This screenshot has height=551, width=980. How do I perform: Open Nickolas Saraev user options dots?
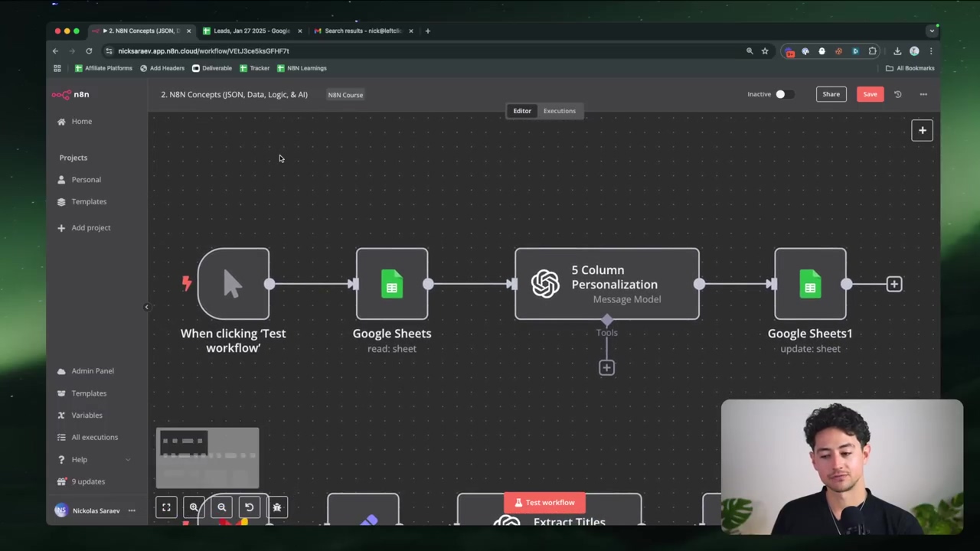(132, 510)
